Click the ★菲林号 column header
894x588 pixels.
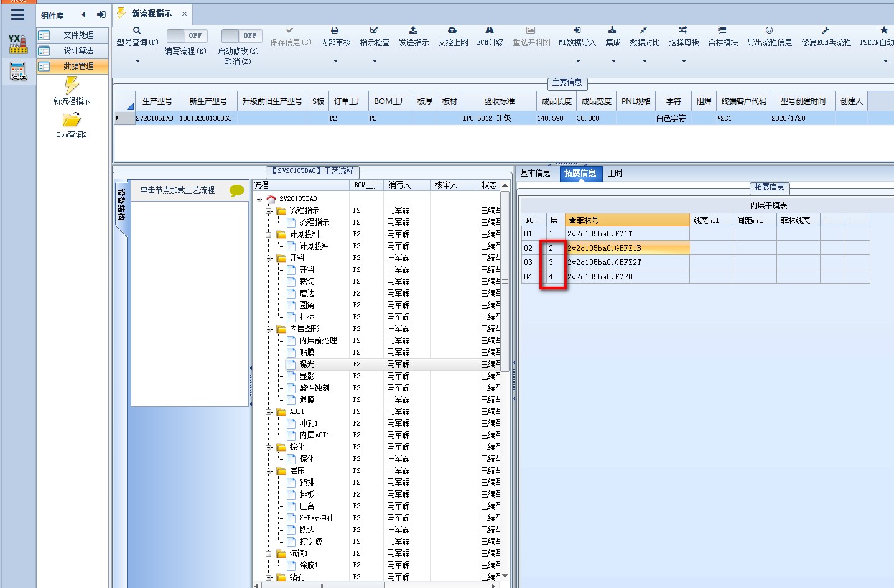[x=627, y=220]
